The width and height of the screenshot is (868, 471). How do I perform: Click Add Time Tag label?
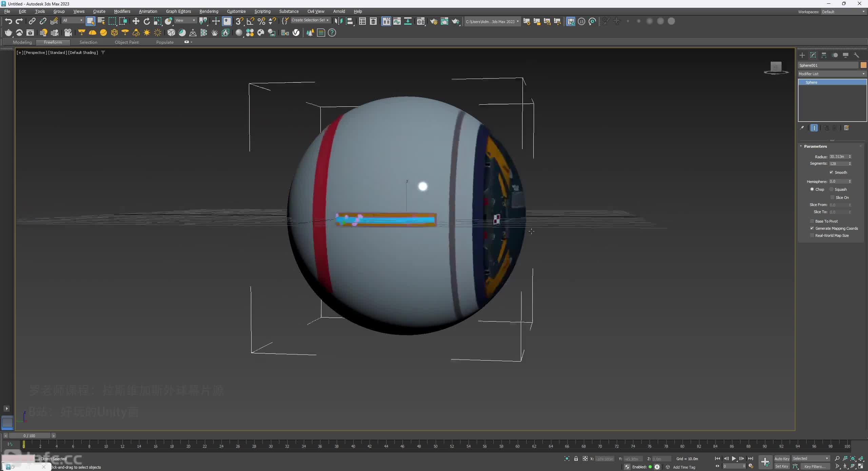684,467
